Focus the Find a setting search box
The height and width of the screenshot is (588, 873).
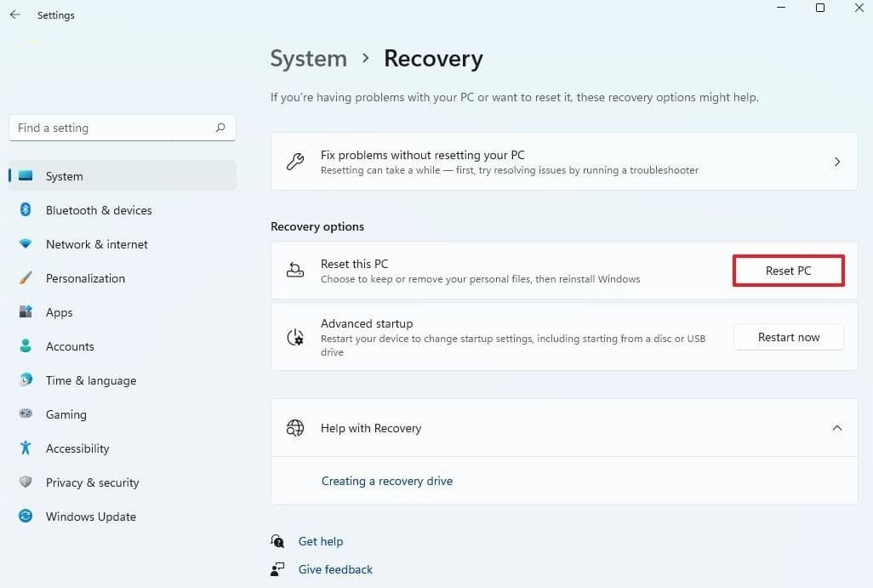111,128
